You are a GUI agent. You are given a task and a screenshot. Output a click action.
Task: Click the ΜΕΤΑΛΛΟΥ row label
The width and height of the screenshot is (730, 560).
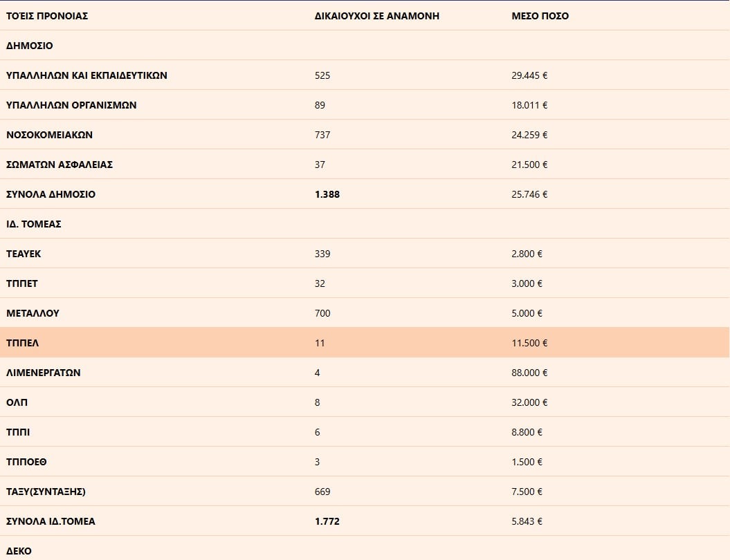[x=33, y=313]
